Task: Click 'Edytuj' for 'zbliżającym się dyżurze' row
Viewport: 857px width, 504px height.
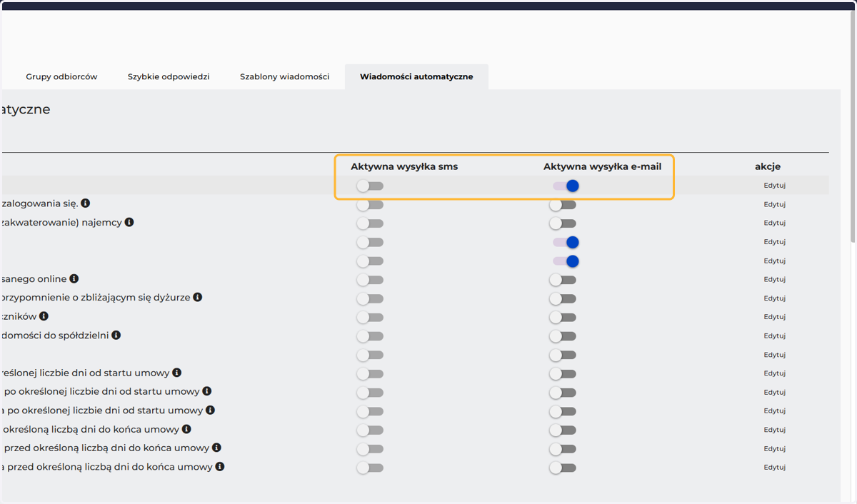Action: 775,298
